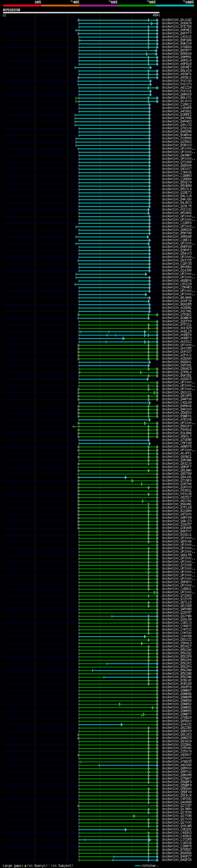
Task: Click hit label UniRef100_B0W504
Action: tap(177, 135)
